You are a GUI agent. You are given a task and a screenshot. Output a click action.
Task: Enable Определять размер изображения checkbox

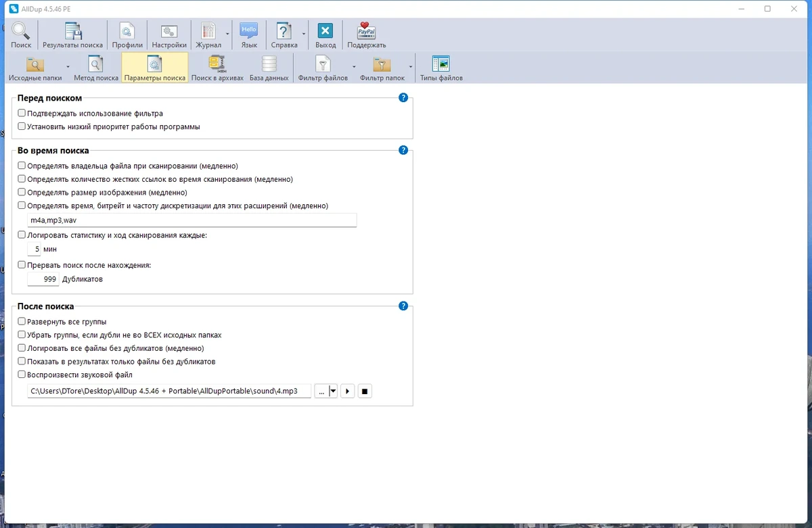coord(22,192)
